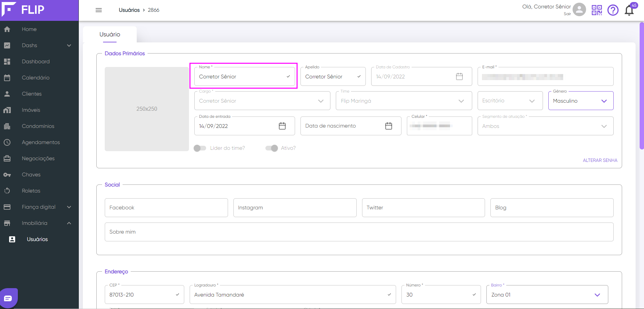Click the FLIP logo
Viewport: 644px width, 309px height.
pos(23,9)
